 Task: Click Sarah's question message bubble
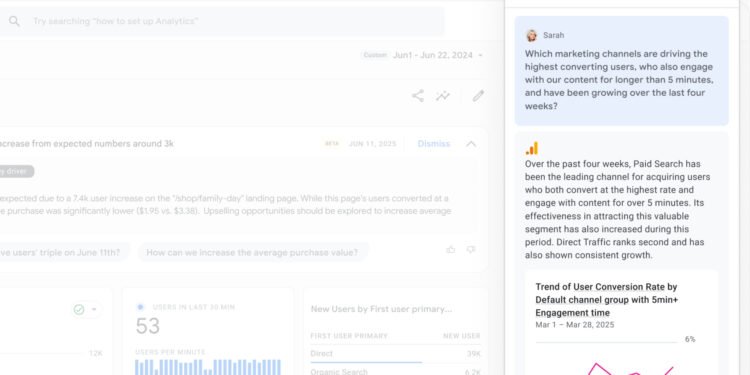[x=621, y=71]
